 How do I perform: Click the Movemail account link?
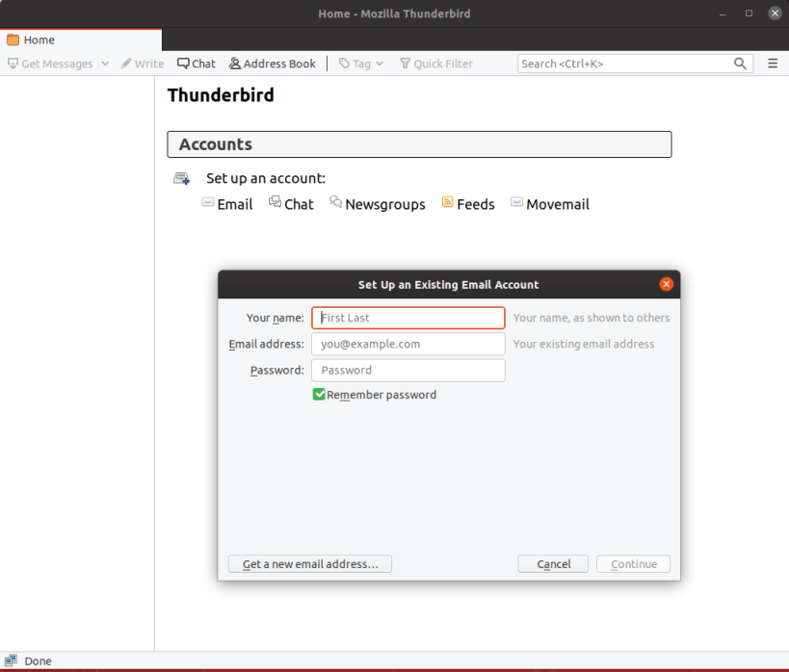point(558,204)
